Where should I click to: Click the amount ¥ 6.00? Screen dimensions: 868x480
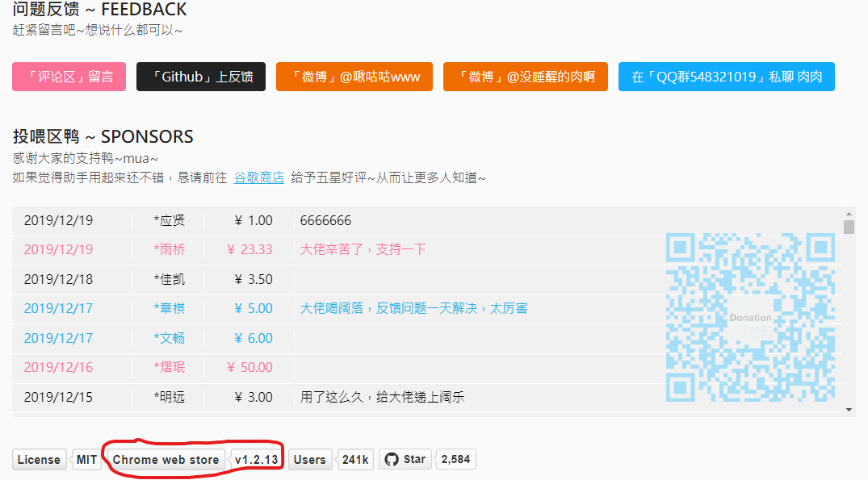tap(254, 338)
